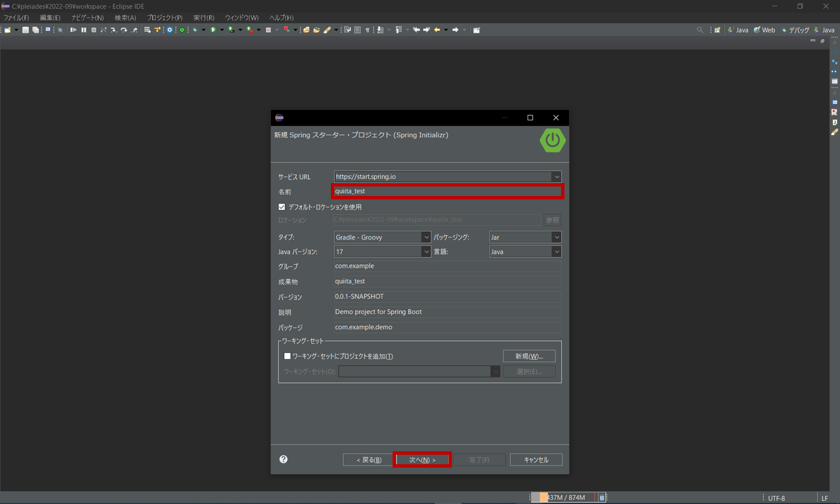Open the Breakpoints view from right sidebar
The width and height of the screenshot is (840, 504).
coord(834,62)
